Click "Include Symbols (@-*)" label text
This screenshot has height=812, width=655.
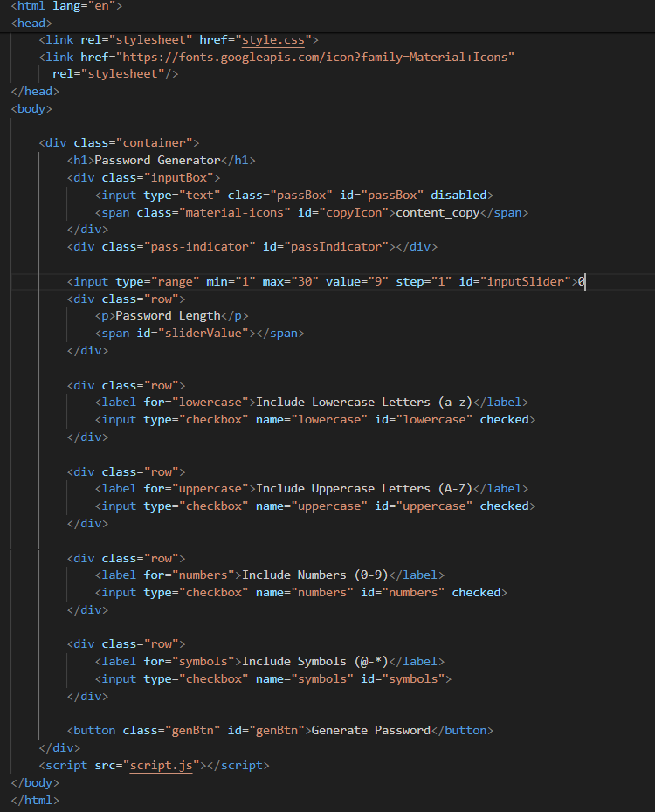(314, 662)
